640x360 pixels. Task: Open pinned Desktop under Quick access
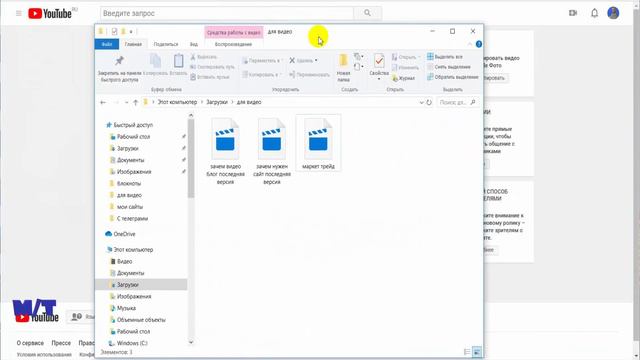click(x=130, y=137)
